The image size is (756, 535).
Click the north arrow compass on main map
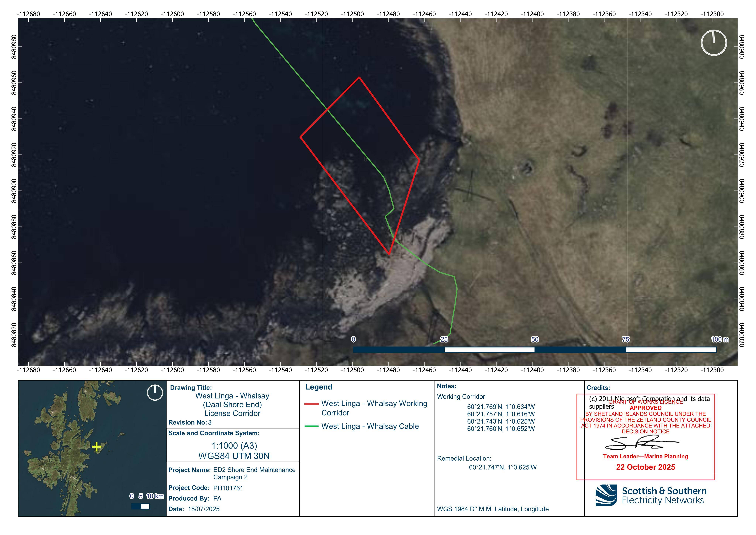click(714, 43)
